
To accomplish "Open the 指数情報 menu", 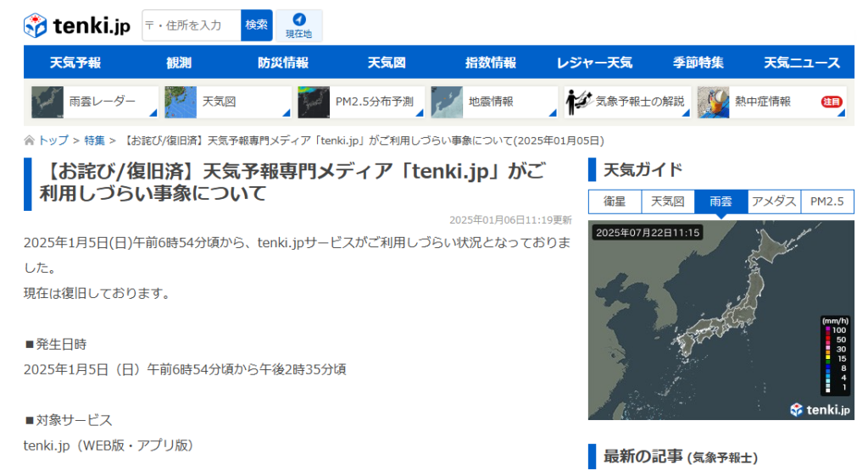I will pyautogui.click(x=490, y=63).
